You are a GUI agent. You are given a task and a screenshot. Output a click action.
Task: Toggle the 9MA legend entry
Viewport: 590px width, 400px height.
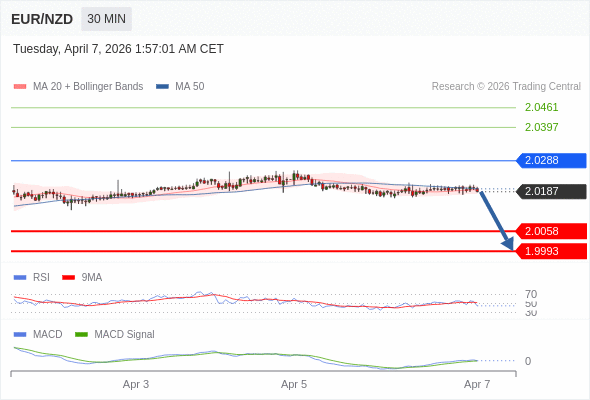tap(82, 277)
